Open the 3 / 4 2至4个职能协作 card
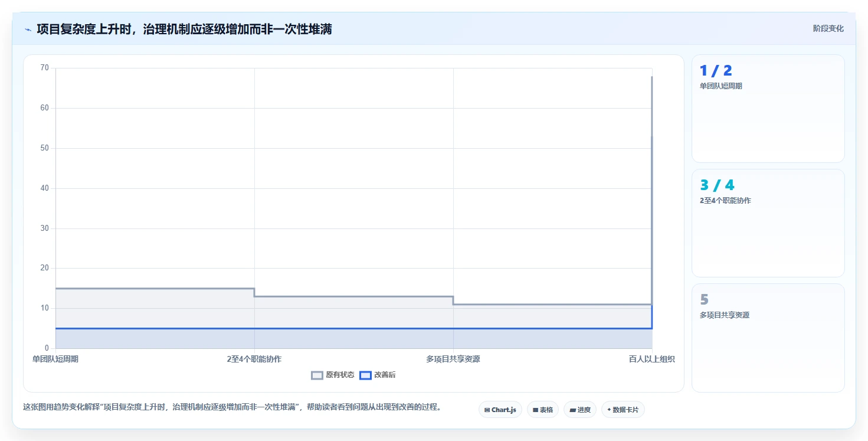The image size is (868, 441). (768, 223)
